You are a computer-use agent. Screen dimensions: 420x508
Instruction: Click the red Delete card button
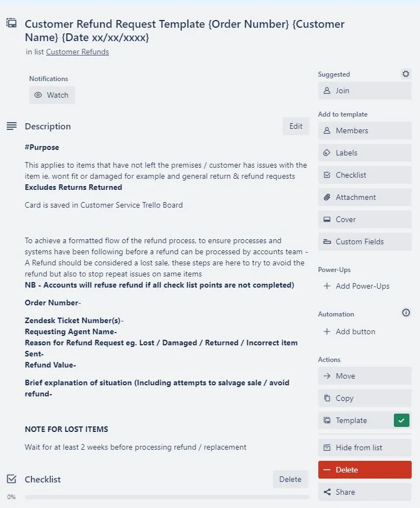[x=364, y=470]
